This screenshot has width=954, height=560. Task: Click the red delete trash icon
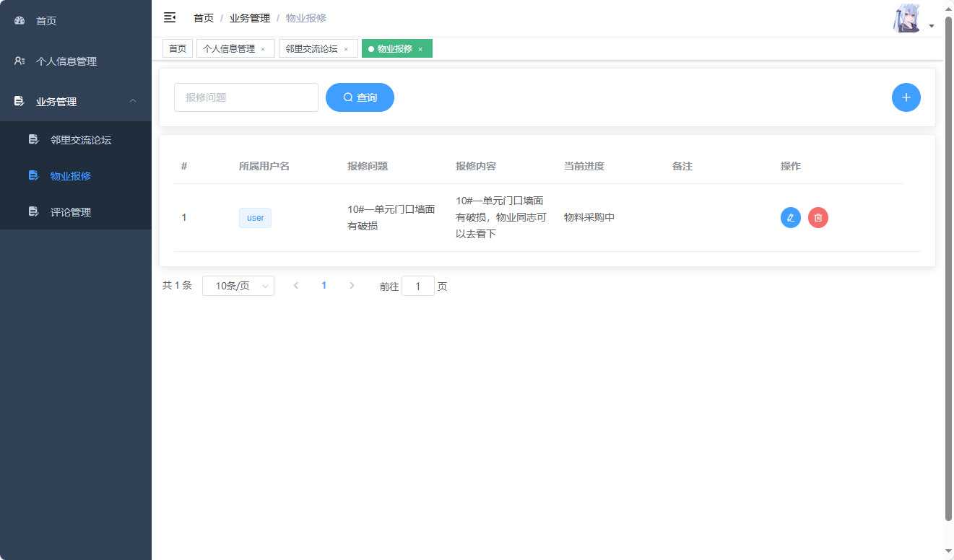pyautogui.click(x=818, y=217)
